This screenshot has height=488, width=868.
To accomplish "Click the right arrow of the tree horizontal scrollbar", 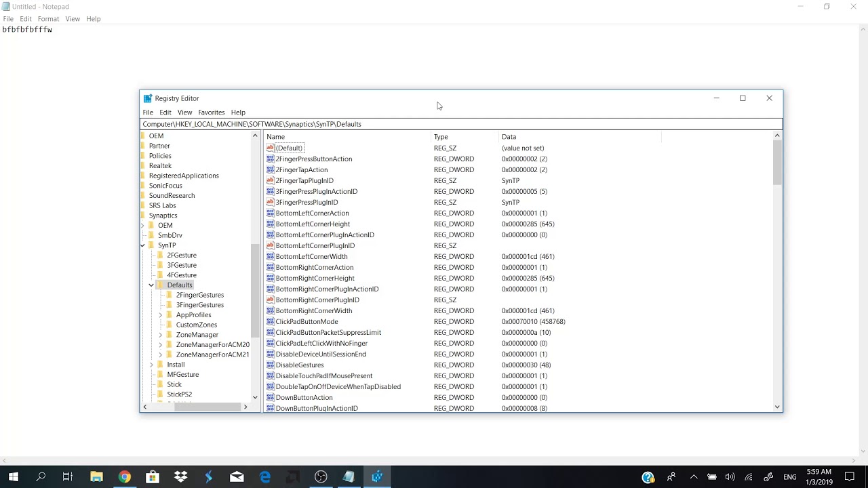I will click(245, 407).
